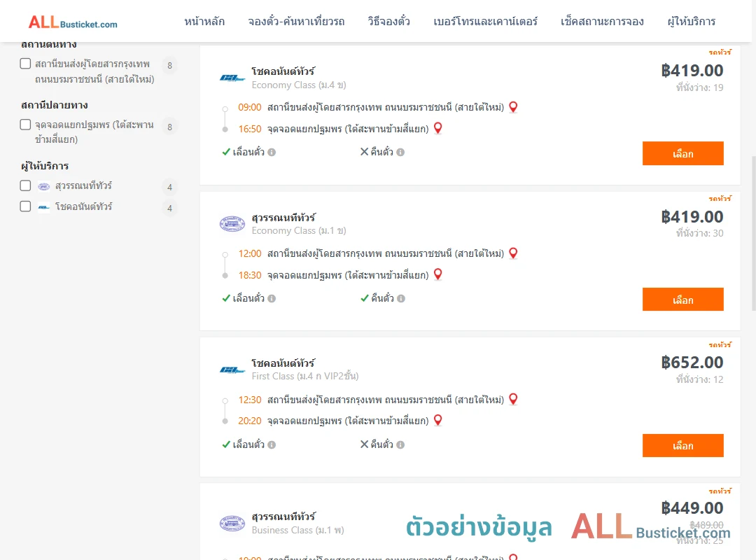The height and width of the screenshot is (560, 756).
Task: Open the ผู้ให้บริการ menu item
Action: pos(691,22)
